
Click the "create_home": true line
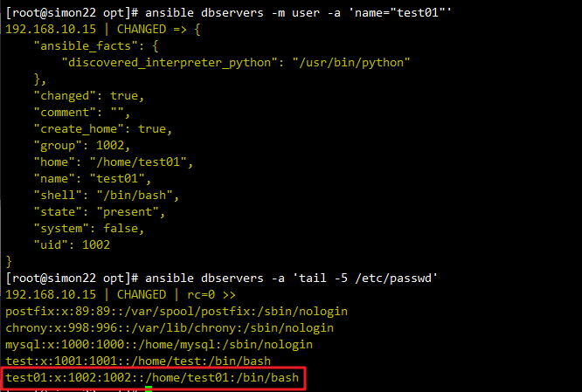[x=103, y=129]
